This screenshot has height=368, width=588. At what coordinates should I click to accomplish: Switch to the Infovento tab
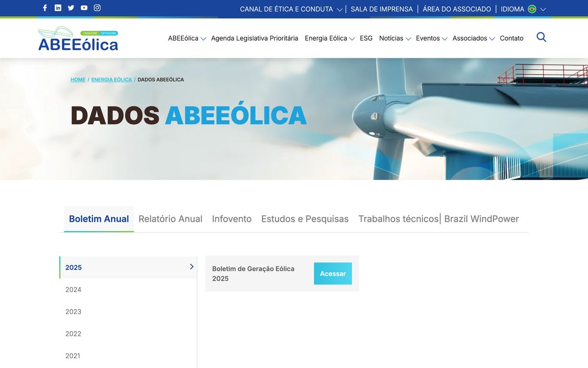(x=232, y=219)
